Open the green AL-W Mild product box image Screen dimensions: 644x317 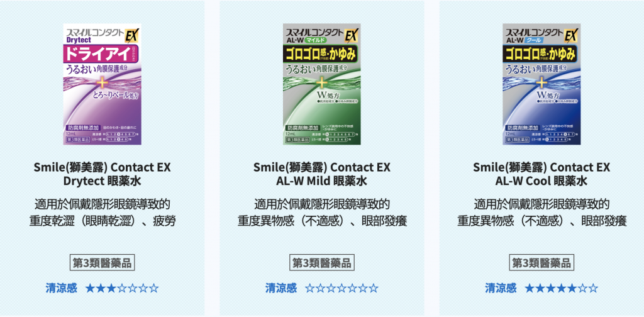tap(322, 84)
